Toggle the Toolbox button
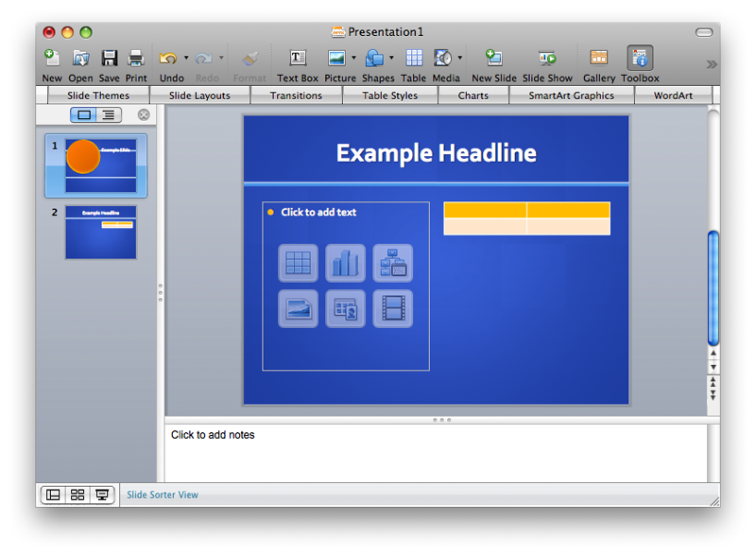Screen dimensions: 756x556 point(640,59)
